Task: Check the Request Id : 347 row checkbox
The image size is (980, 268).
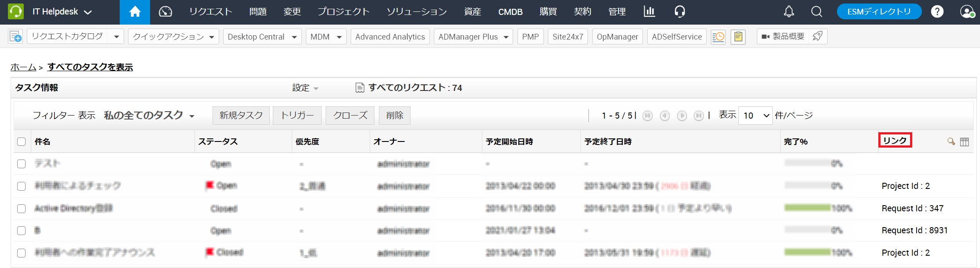Action: pyautogui.click(x=21, y=209)
